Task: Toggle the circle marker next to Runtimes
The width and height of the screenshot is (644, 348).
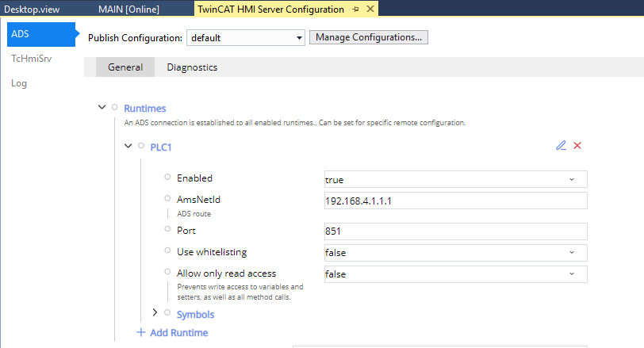Action: [x=114, y=107]
